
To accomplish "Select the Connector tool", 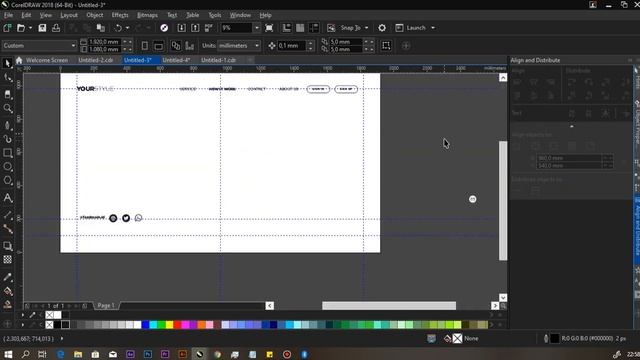I will [7, 229].
